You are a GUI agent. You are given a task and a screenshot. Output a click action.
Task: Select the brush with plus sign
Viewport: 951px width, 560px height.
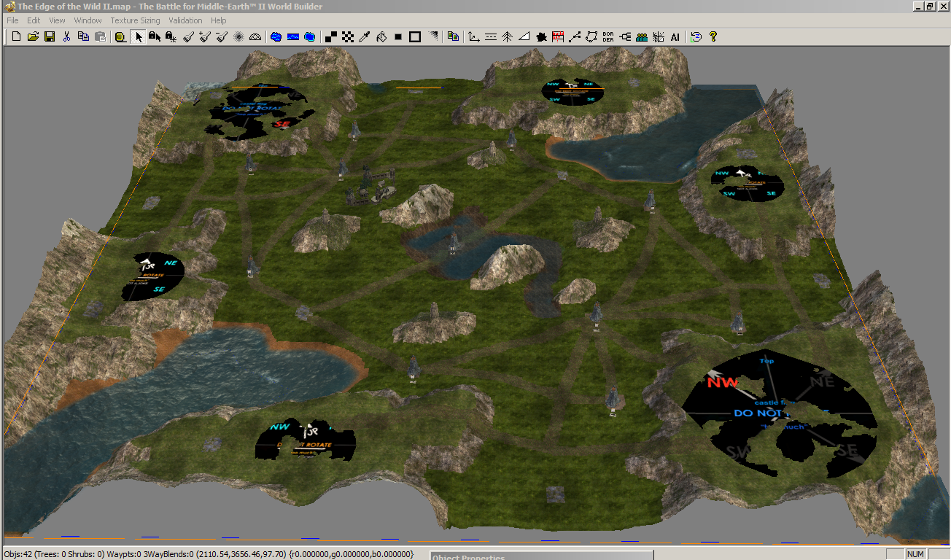(x=205, y=36)
